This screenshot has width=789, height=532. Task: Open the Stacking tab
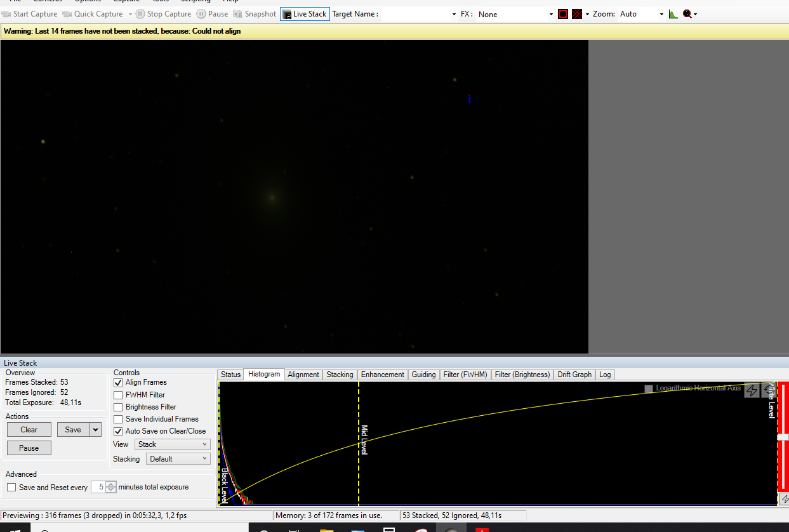point(340,375)
